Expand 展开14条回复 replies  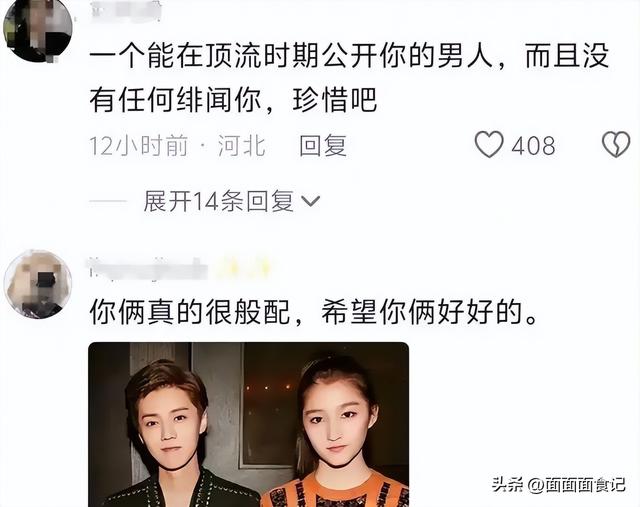tap(218, 201)
